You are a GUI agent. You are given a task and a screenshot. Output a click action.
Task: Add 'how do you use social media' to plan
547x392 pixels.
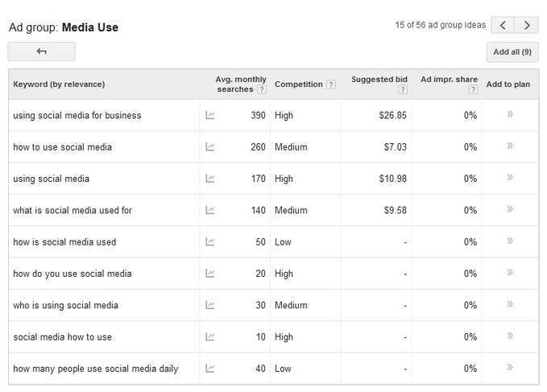(509, 273)
